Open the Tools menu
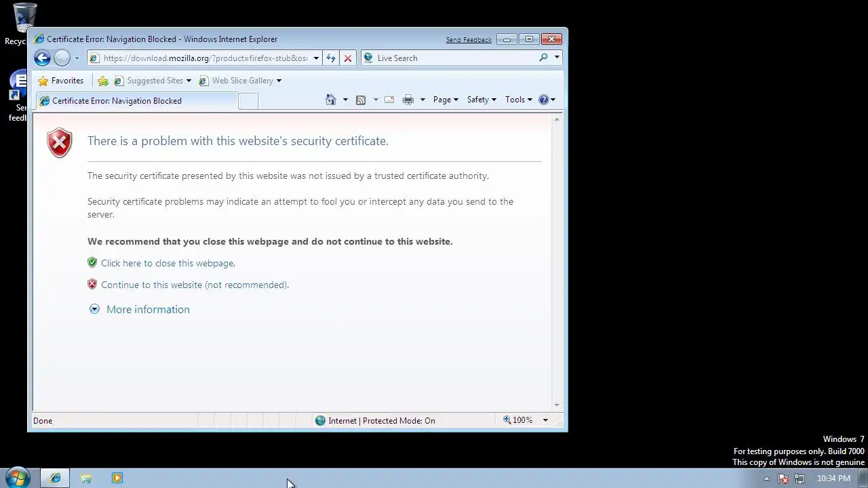Viewport: 868px width, 488px height. point(518,100)
